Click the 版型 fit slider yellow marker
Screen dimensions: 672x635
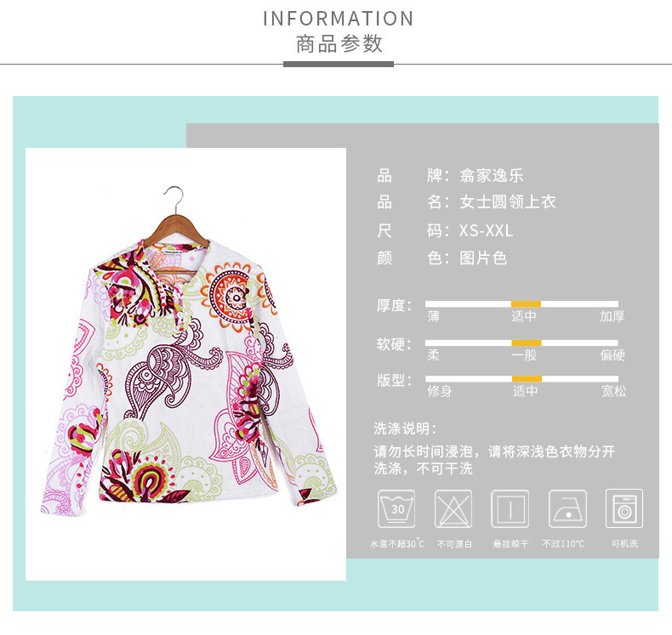[x=527, y=379]
